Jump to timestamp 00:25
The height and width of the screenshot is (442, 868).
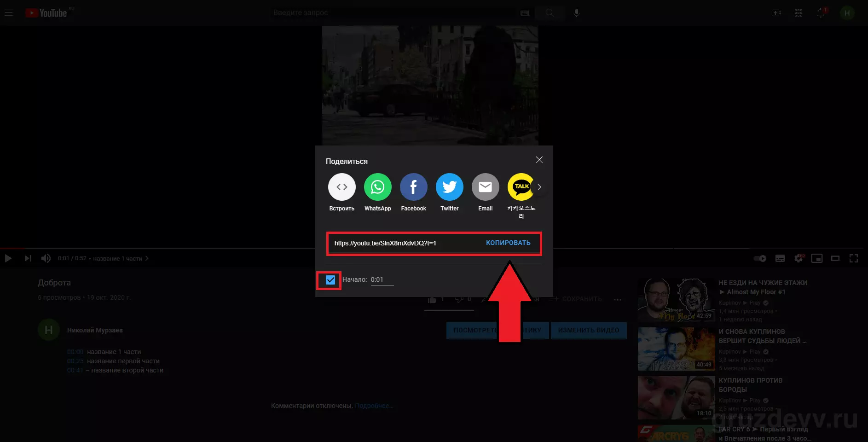pos(75,361)
